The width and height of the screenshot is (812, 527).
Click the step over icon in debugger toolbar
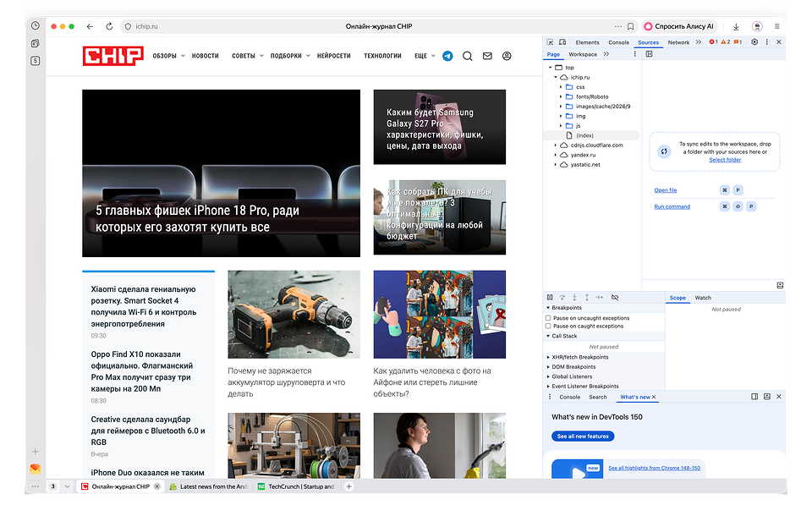(562, 297)
